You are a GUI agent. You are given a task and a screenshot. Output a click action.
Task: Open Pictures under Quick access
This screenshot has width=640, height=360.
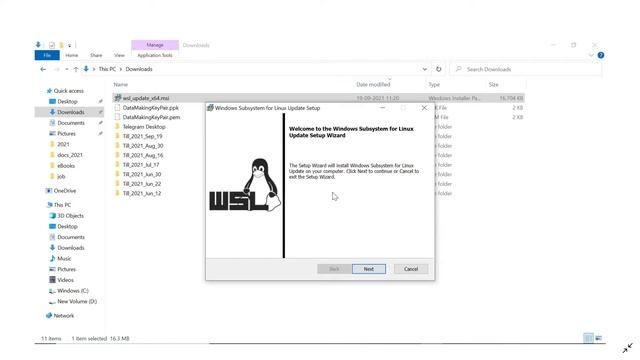click(66, 133)
